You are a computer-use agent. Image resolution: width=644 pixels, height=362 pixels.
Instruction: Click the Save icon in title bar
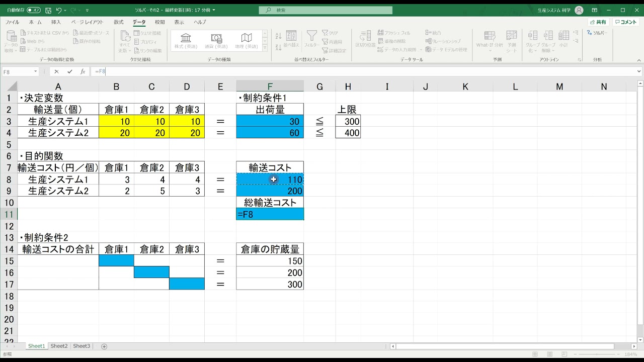48,10
